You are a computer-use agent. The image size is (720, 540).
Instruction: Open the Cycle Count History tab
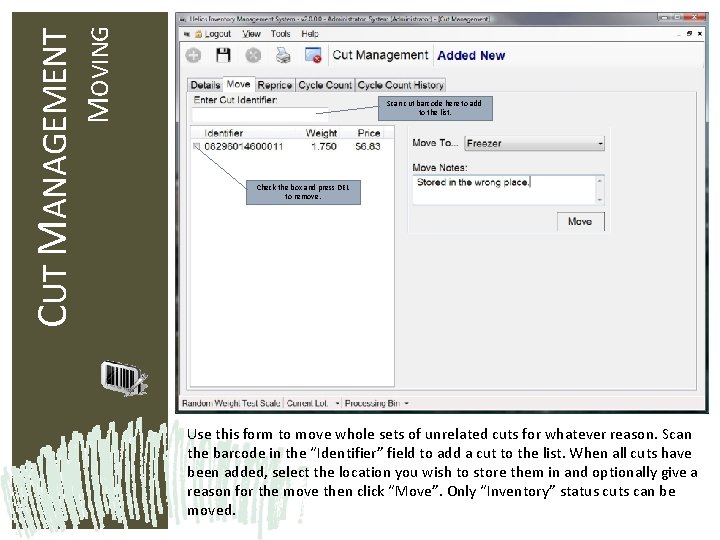[400, 85]
